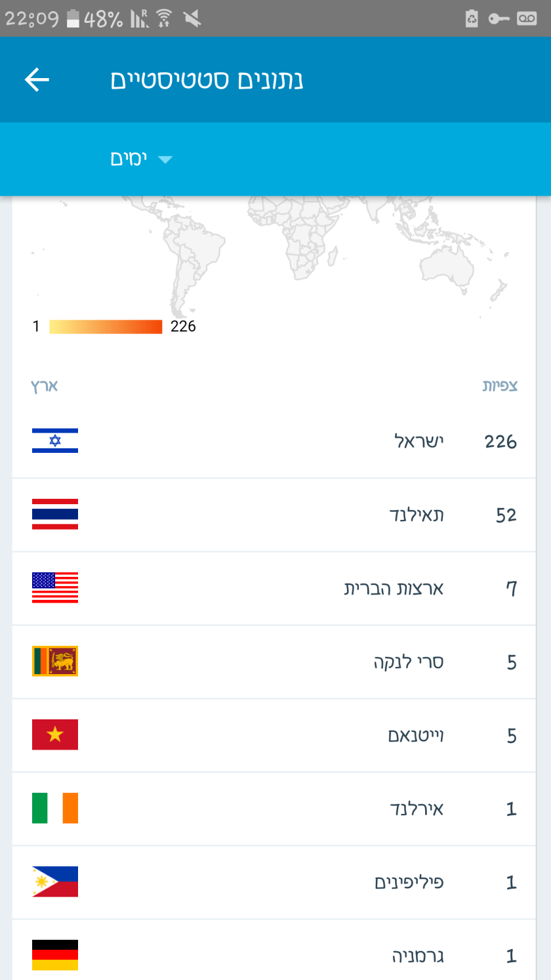Tap the Germany flag icon
This screenshot has width=551, height=980.
click(x=55, y=955)
